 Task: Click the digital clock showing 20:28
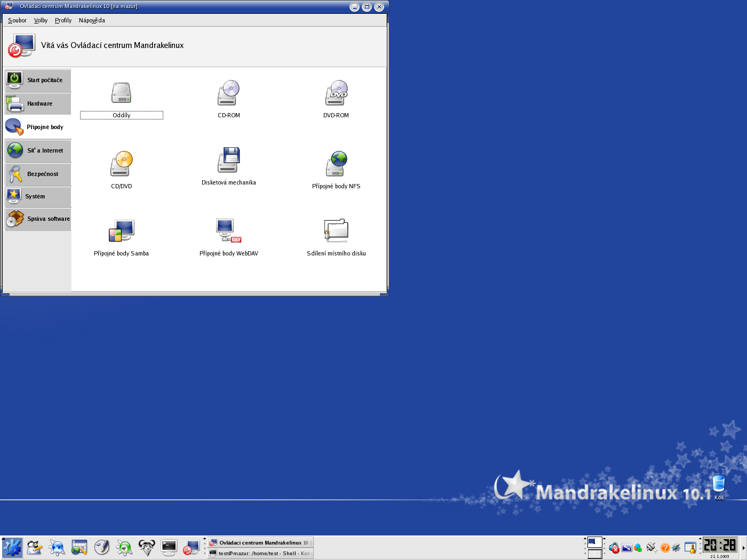[720, 545]
